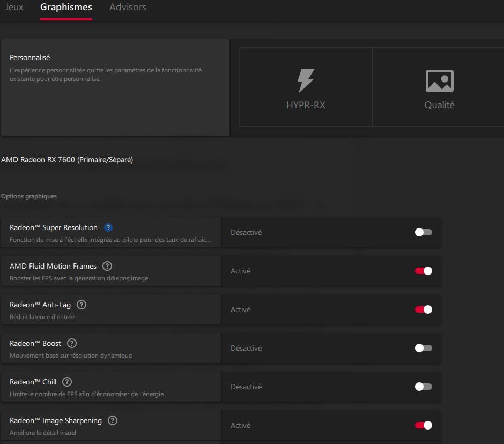Open the Radeon Anti-Lag help question mark
The image size is (504, 444).
pos(81,305)
